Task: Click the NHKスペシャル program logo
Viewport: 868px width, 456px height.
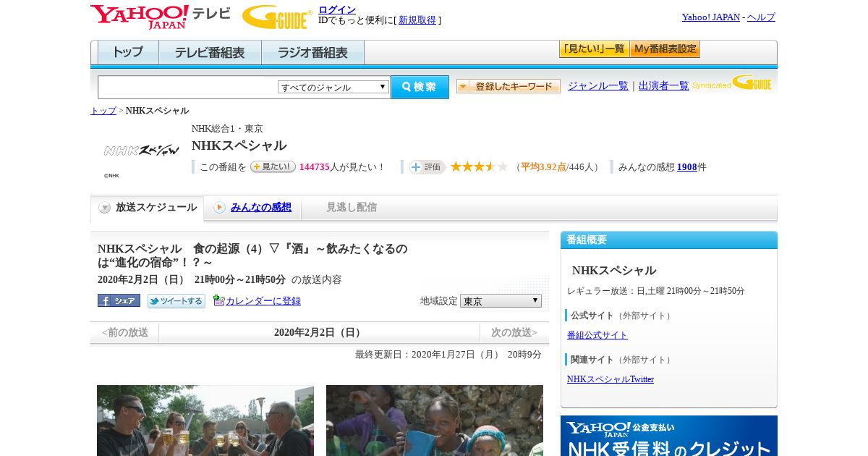Action: [x=142, y=151]
